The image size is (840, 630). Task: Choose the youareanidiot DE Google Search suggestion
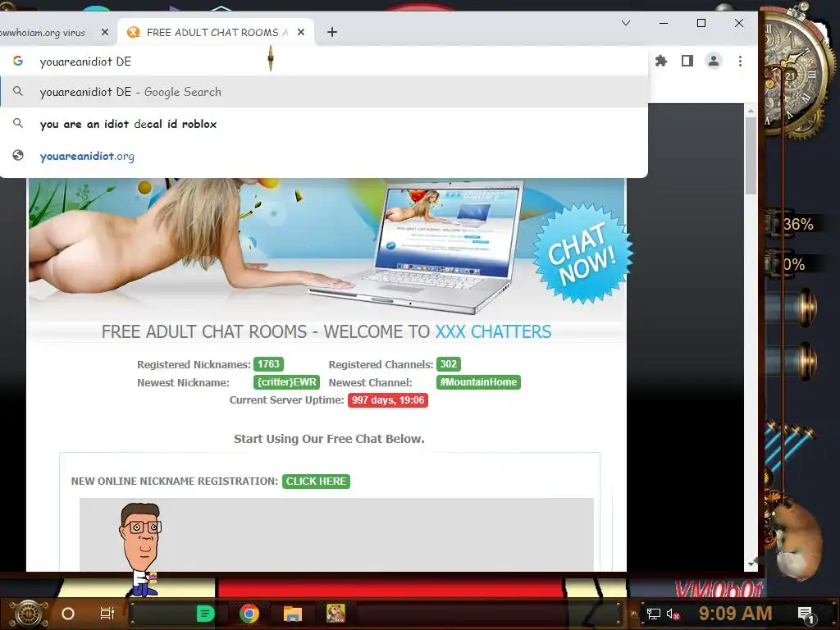coord(323,92)
